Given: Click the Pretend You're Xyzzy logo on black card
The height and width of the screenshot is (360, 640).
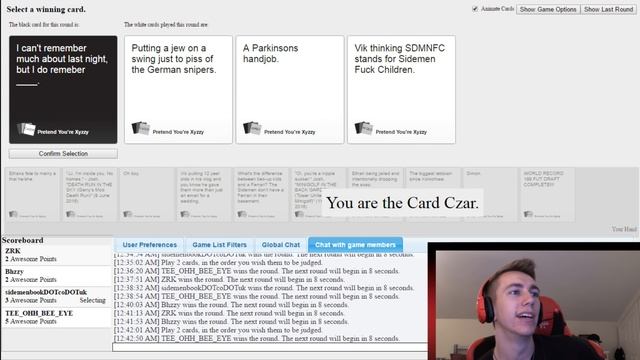Looking at the screenshot, I should coord(27,129).
